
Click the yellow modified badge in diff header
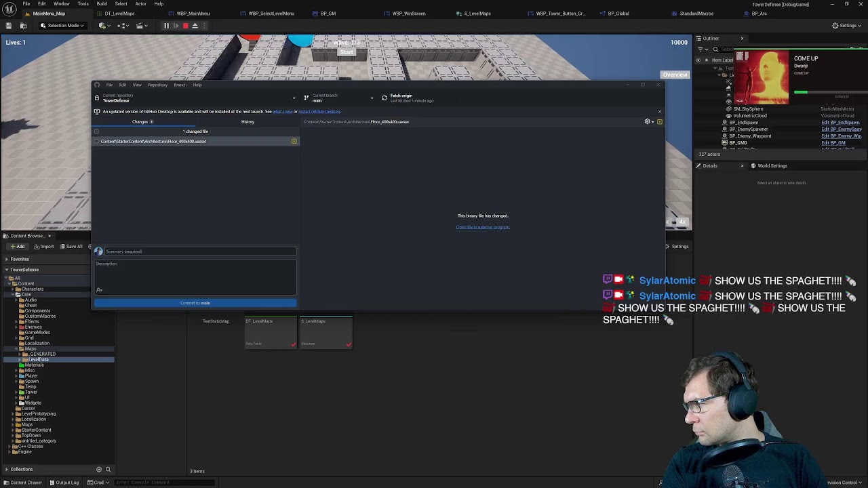[659, 122]
